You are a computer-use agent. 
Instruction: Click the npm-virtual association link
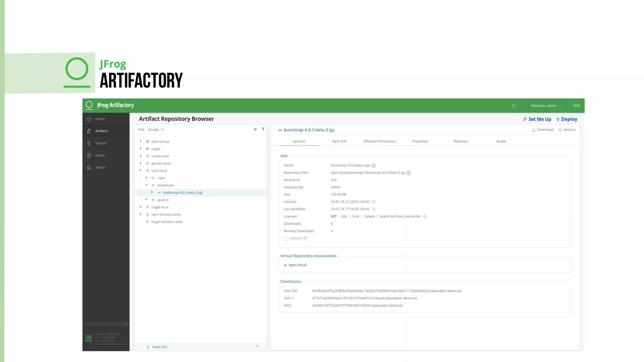click(297, 265)
